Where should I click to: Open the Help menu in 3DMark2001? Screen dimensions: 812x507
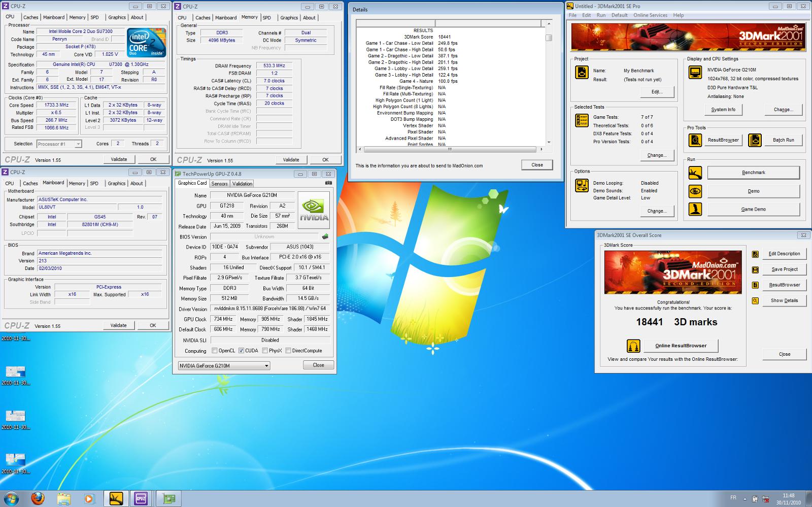tap(679, 15)
